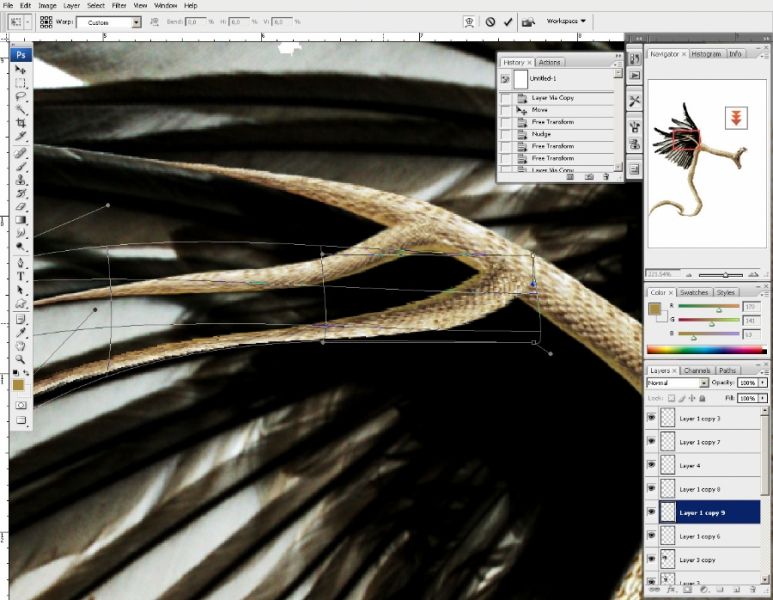Viewport: 773px width, 600px height.
Task: Delete layer trash icon in Layers panel
Action: pyautogui.click(x=753, y=589)
